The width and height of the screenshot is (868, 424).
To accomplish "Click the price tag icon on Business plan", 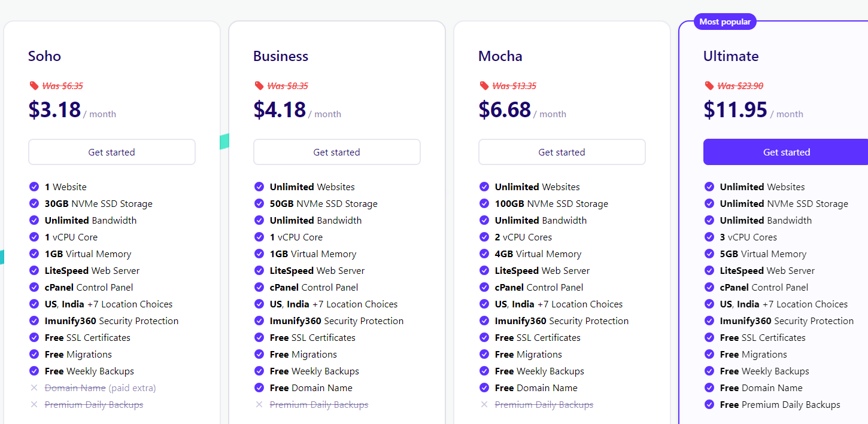I will pos(259,86).
